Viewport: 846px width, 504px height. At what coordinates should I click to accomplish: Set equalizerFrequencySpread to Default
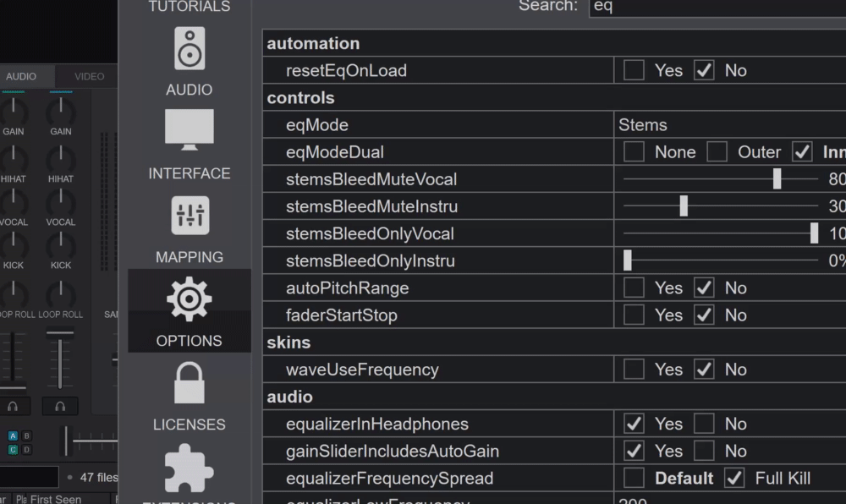(634, 478)
